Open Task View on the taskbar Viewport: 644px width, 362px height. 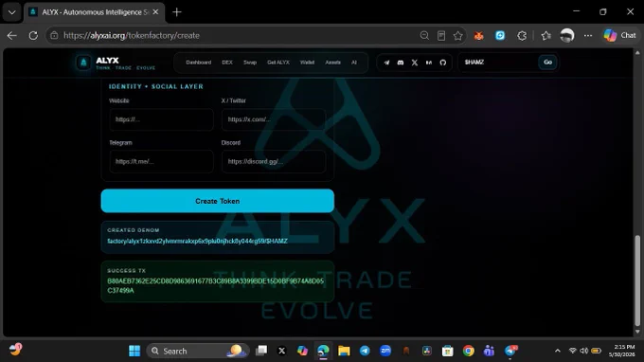pyautogui.click(x=261, y=351)
